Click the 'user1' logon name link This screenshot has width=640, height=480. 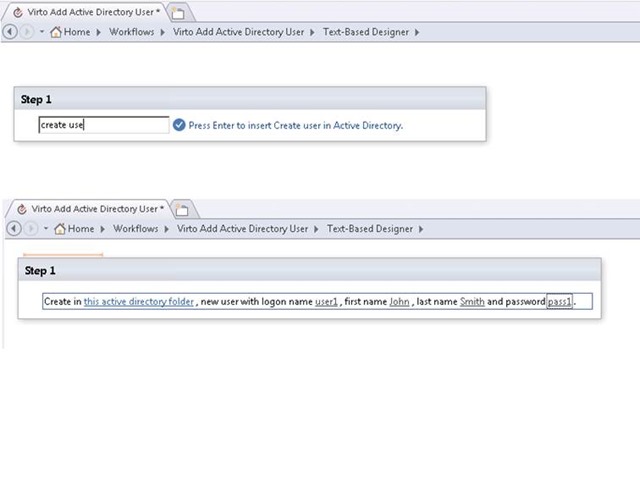coord(326,301)
